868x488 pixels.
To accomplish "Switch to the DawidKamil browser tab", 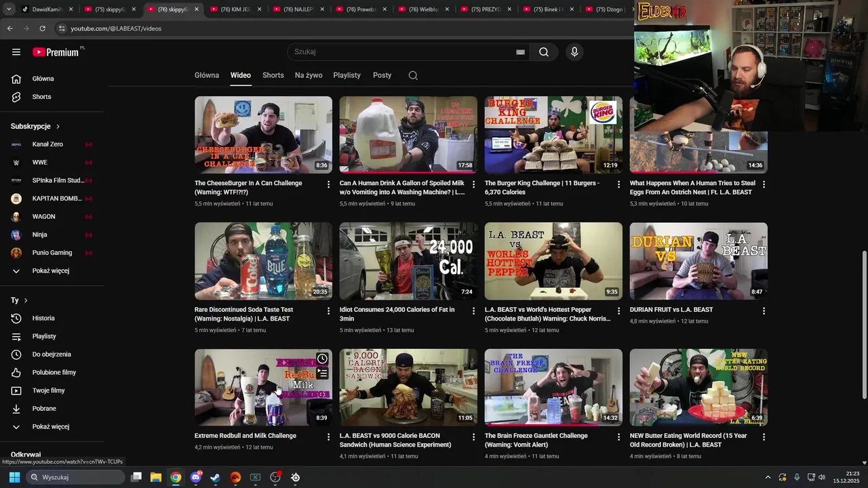I will tap(47, 9).
